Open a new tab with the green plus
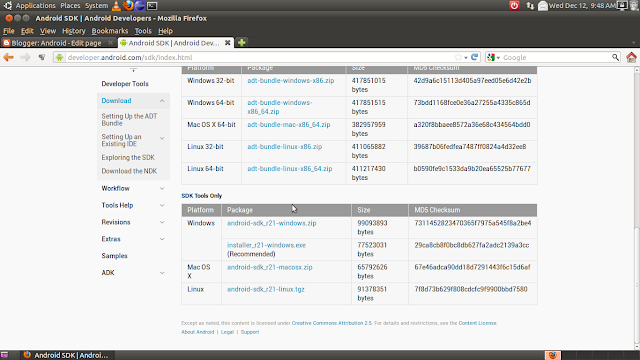The image size is (640, 360). tap(242, 42)
